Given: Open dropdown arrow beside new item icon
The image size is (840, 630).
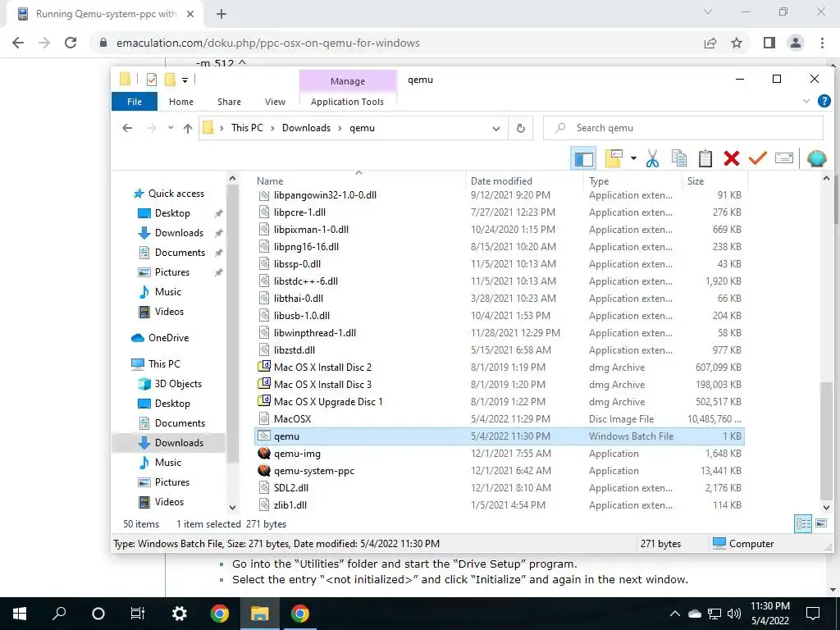Looking at the screenshot, I should (x=633, y=158).
